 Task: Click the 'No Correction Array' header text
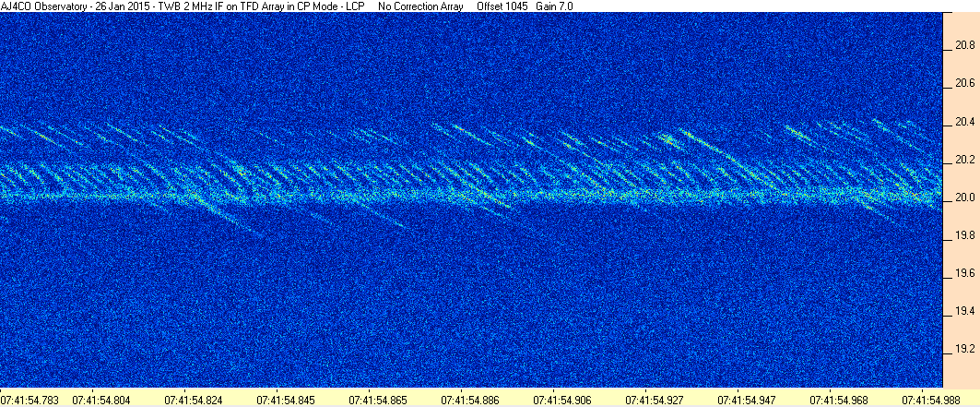(420, 6)
